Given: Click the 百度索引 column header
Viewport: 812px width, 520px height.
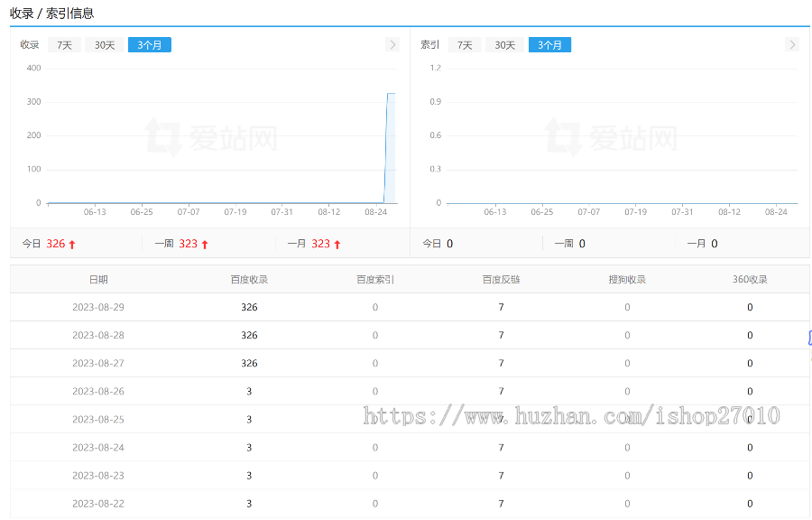Looking at the screenshot, I should pos(375,280).
